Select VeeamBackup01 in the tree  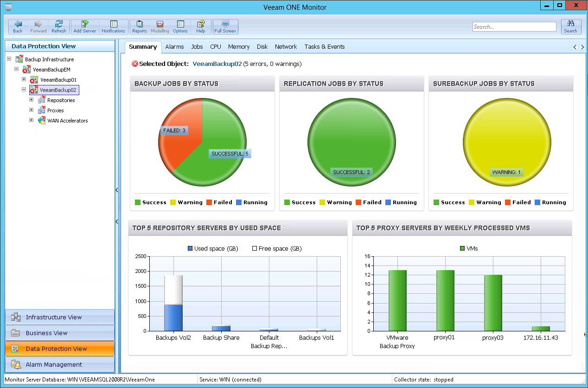[58, 80]
